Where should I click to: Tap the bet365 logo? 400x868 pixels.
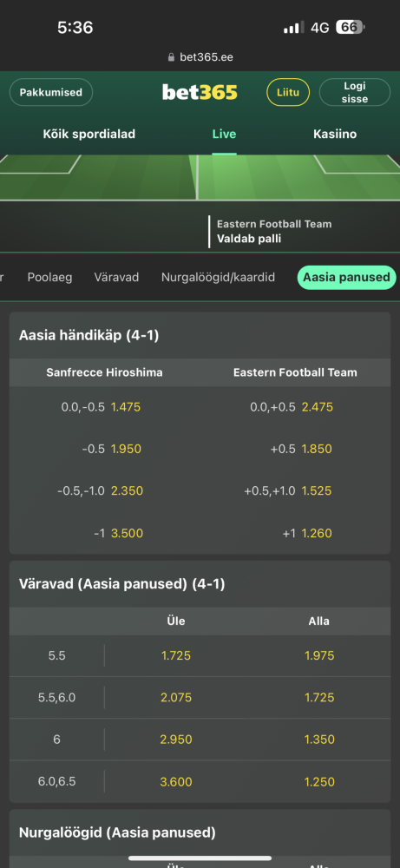(x=200, y=92)
